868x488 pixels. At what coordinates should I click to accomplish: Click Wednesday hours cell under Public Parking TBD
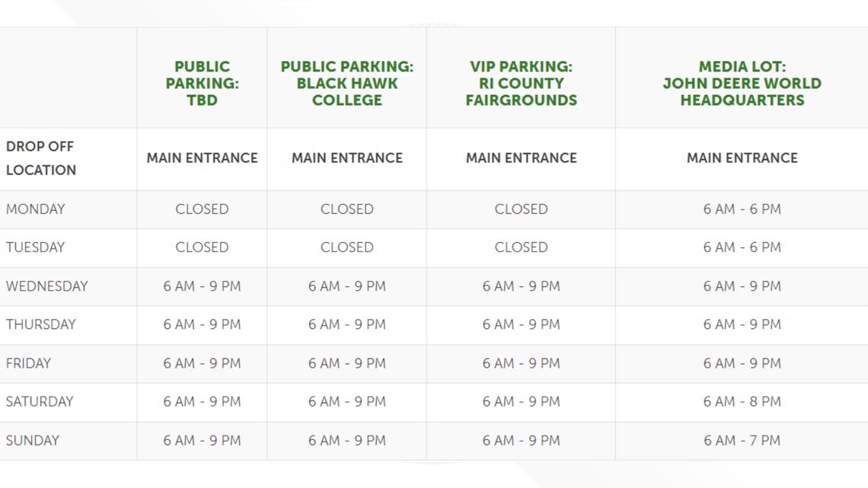pyautogui.click(x=202, y=286)
